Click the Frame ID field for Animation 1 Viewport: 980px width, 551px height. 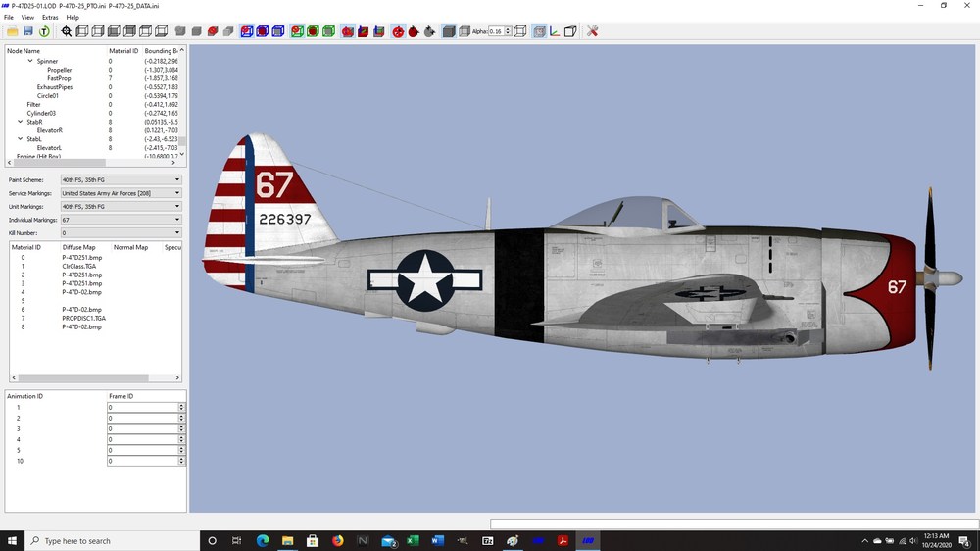pyautogui.click(x=143, y=407)
